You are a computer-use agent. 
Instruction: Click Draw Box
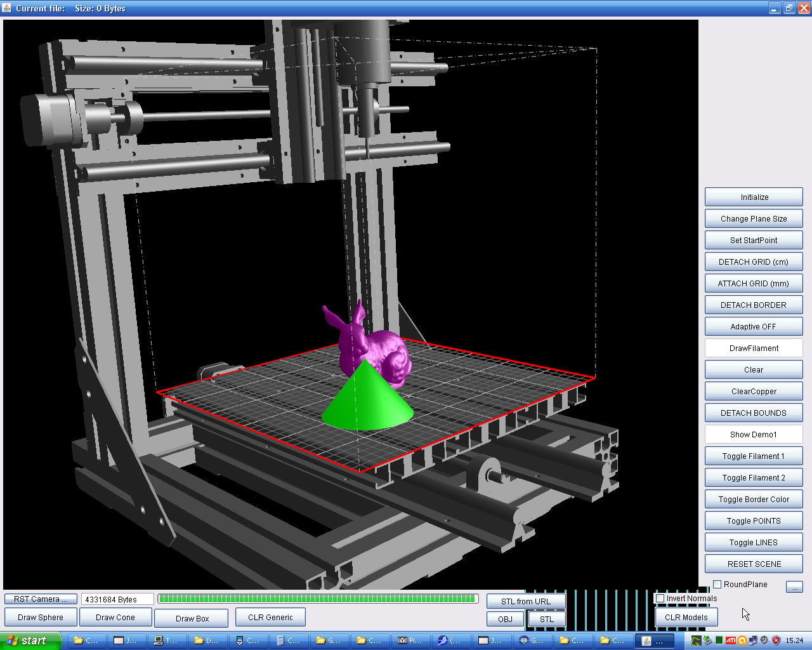coord(192,618)
